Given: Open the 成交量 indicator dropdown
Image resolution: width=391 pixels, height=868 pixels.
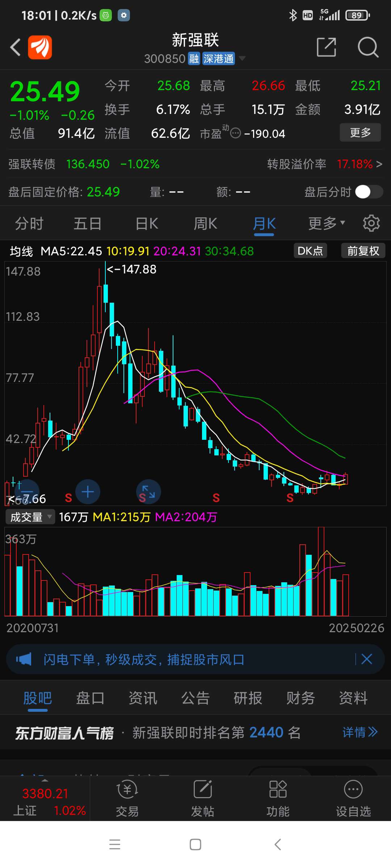Looking at the screenshot, I should [30, 517].
